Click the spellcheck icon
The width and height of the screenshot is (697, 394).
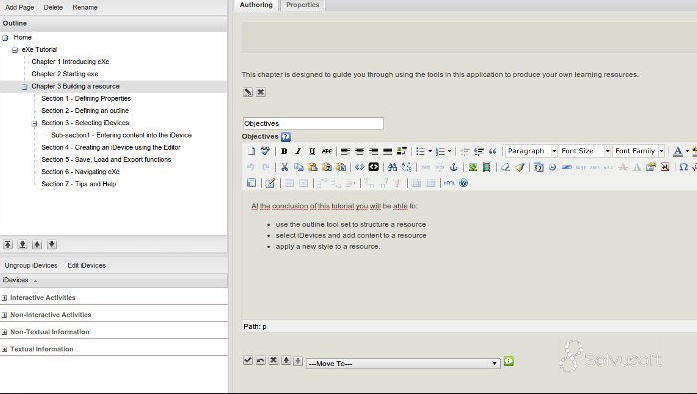tap(265, 151)
